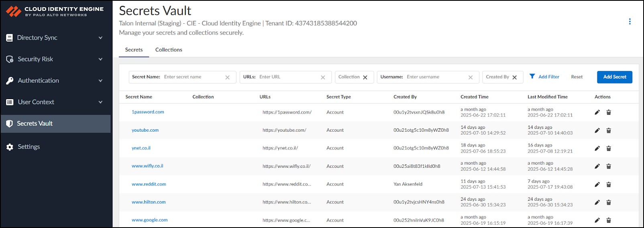Open the ynet.co.il secret link
The height and width of the screenshot is (228, 644).
pos(141,148)
